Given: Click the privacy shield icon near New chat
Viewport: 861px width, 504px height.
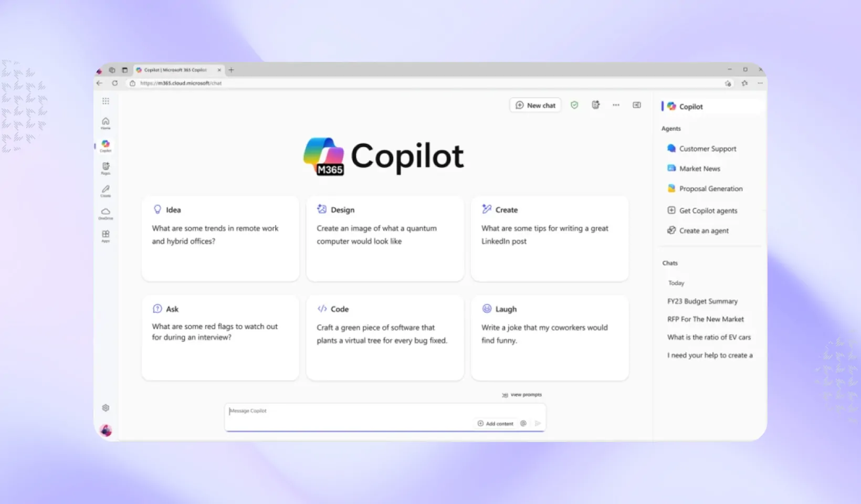Looking at the screenshot, I should pyautogui.click(x=574, y=105).
